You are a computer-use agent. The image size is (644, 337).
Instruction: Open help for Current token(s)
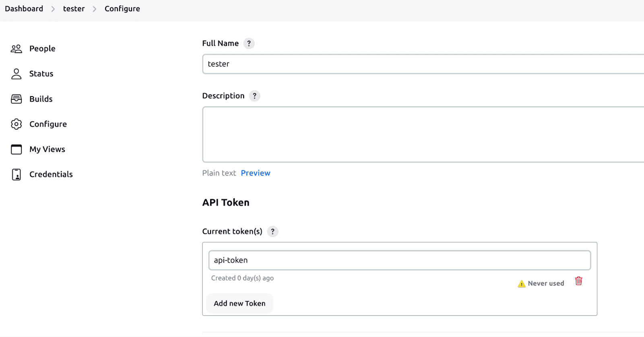(x=272, y=231)
